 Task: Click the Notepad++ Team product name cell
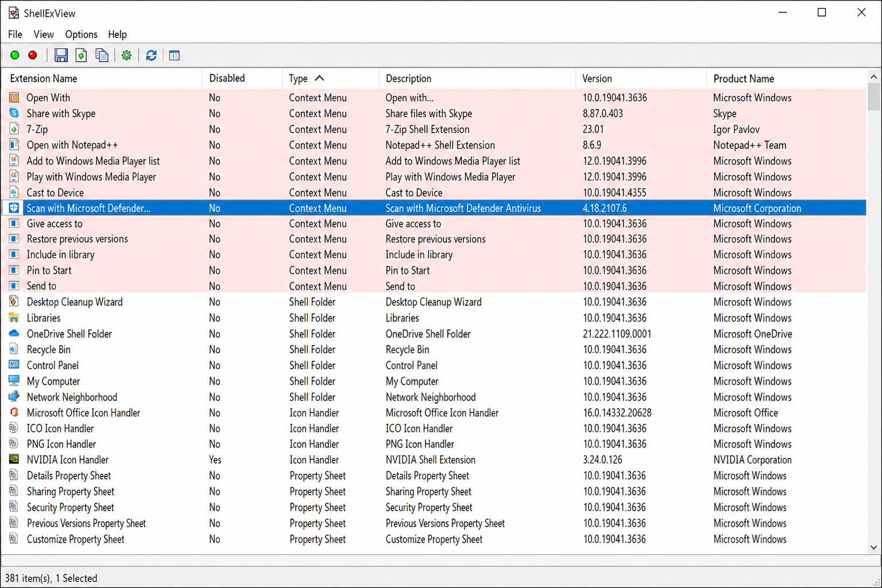[x=749, y=145]
